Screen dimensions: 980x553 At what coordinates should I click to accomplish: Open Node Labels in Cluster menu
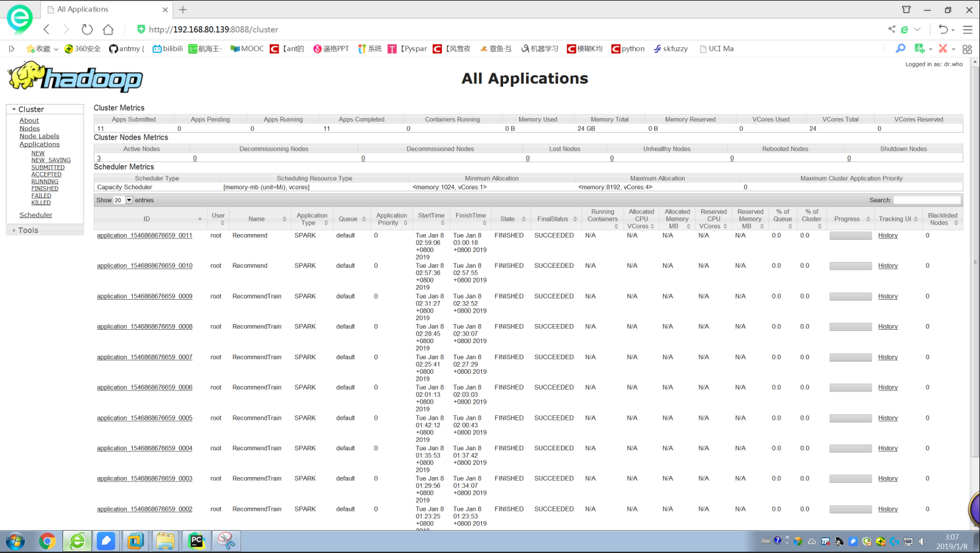(x=39, y=136)
